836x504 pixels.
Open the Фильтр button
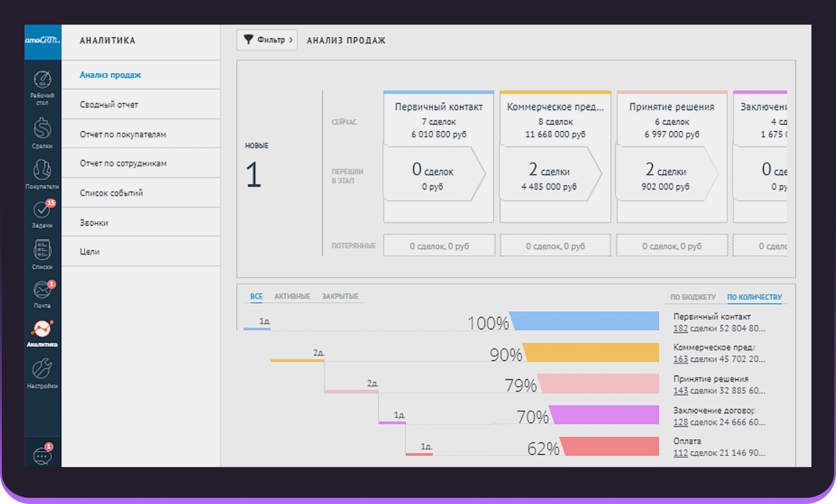coord(267,40)
